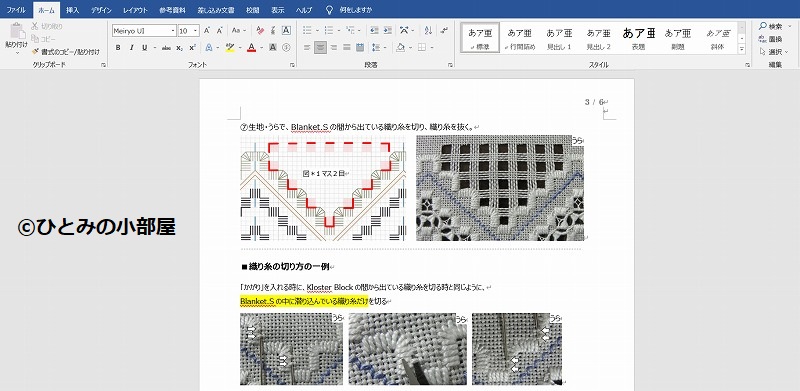Open the Select (選択) dropdown
The image size is (800, 391).
coord(774,52)
